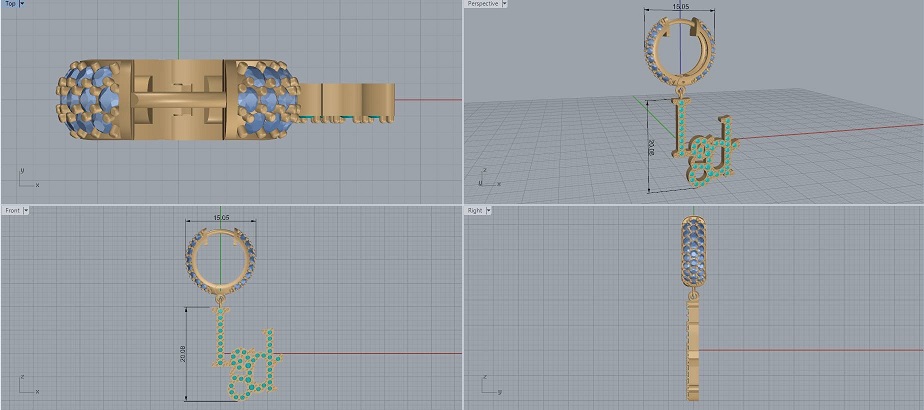The image size is (924, 410).
Task: Expand the Perspective viewport menu arrow
Action: [x=505, y=4]
